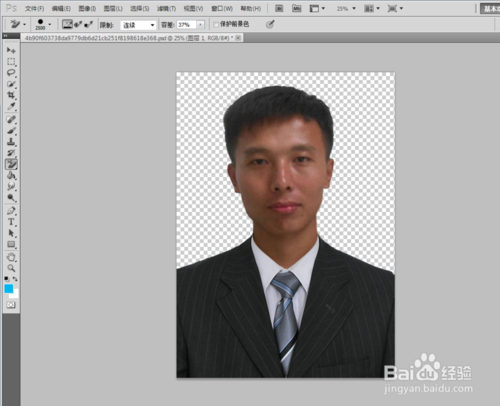The height and width of the screenshot is (406, 500).
Task: Select the Rectangle shape tool
Action: pyautogui.click(x=11, y=244)
